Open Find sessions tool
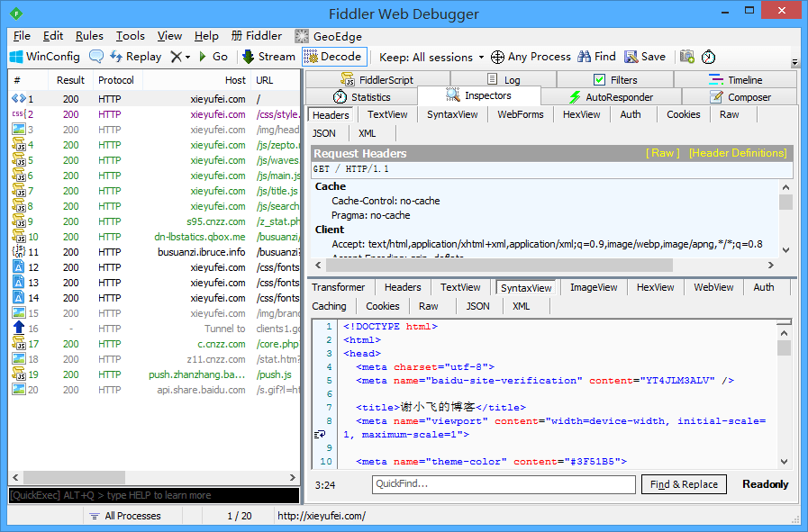The width and height of the screenshot is (808, 532). pos(596,57)
